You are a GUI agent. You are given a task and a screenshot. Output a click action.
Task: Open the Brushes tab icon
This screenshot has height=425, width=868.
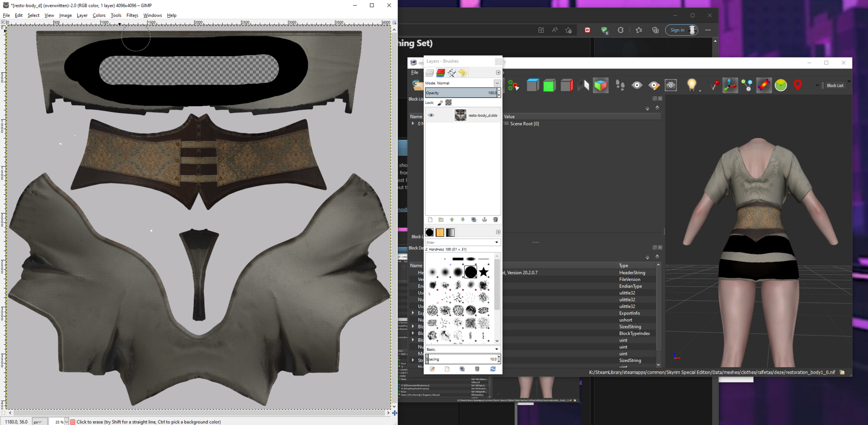pos(429,233)
